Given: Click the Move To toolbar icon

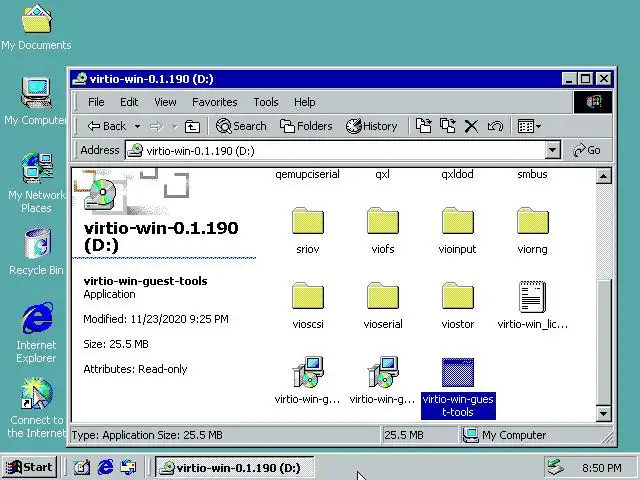Looking at the screenshot, I should [x=423, y=126].
